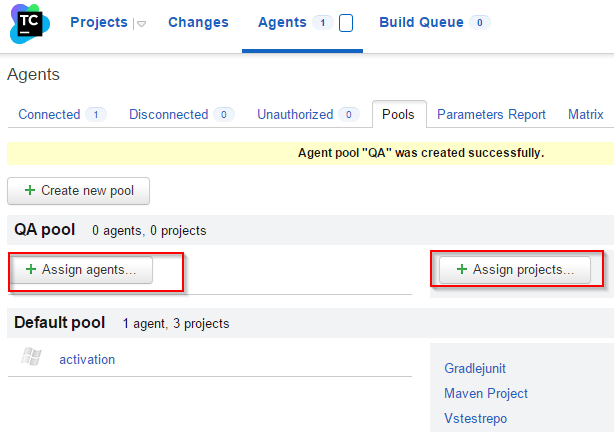Open the Gradlejunit project link
The height and width of the screenshot is (432, 614).
coord(475,369)
